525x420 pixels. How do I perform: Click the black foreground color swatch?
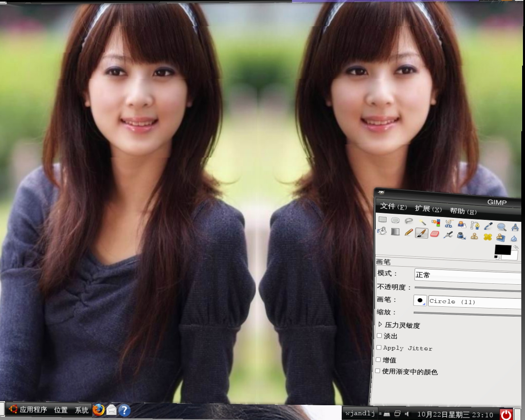[x=502, y=250]
